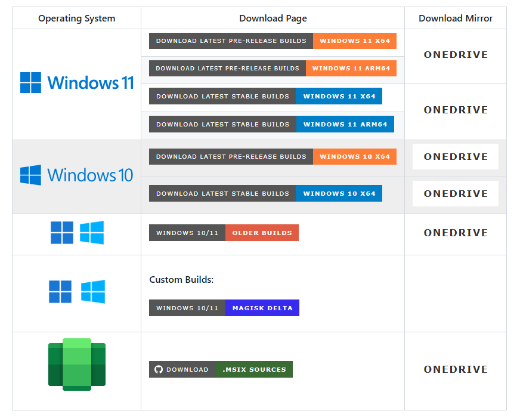
Task: Open pre-release builds for Windows 11 arm64
Action: coord(273,68)
